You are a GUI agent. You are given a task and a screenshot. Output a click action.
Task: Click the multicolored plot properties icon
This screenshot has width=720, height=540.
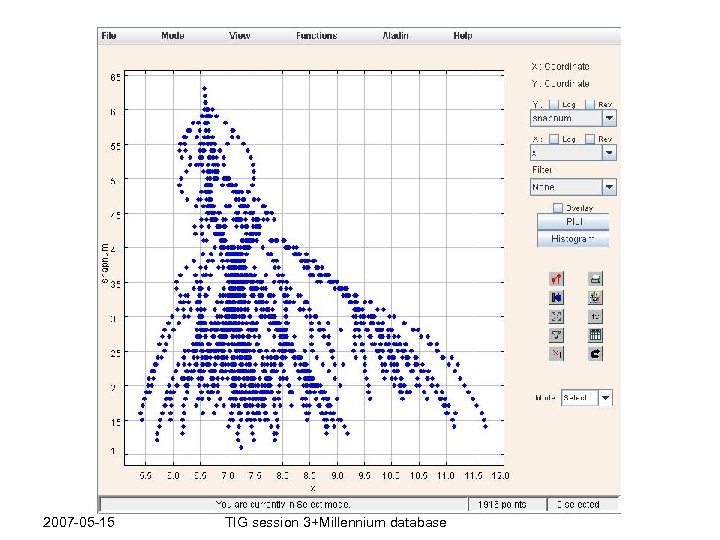tap(595, 298)
